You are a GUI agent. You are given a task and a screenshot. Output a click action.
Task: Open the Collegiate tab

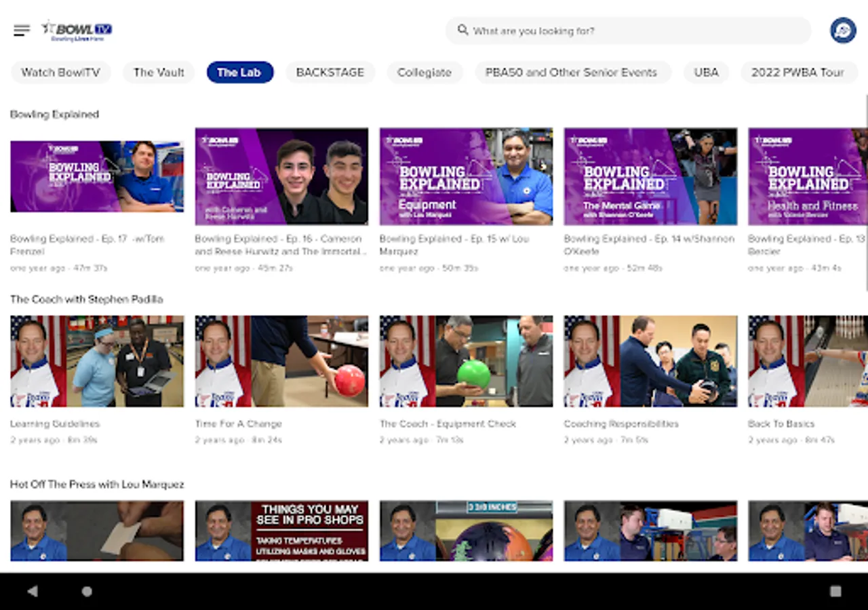coord(425,73)
